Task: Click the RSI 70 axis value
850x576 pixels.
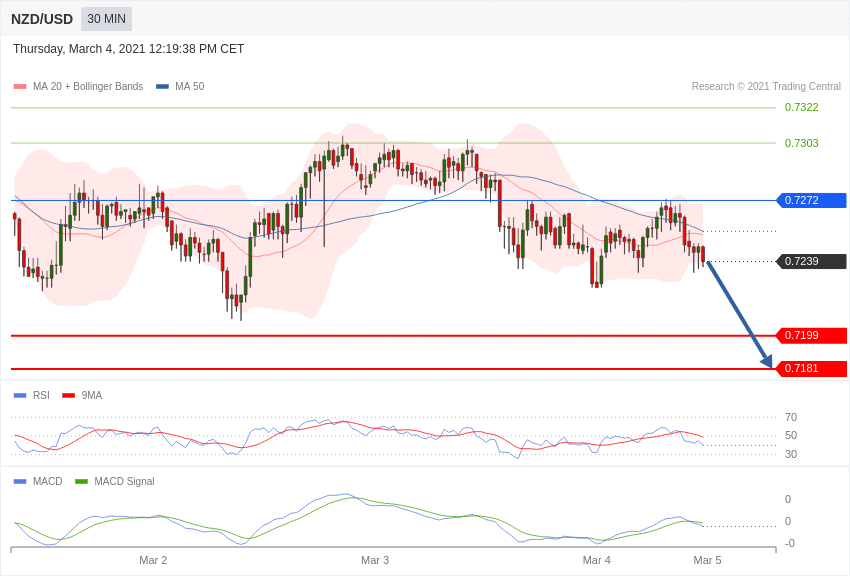Action: coord(791,417)
